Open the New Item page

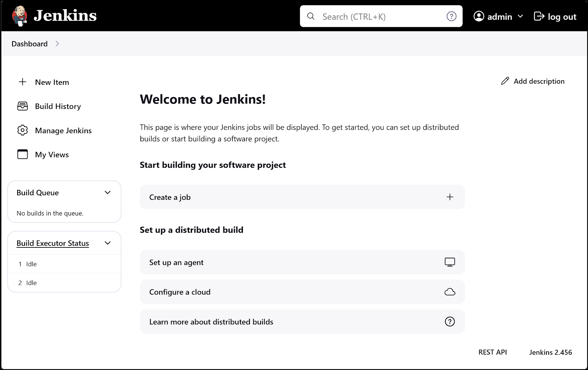click(x=52, y=82)
